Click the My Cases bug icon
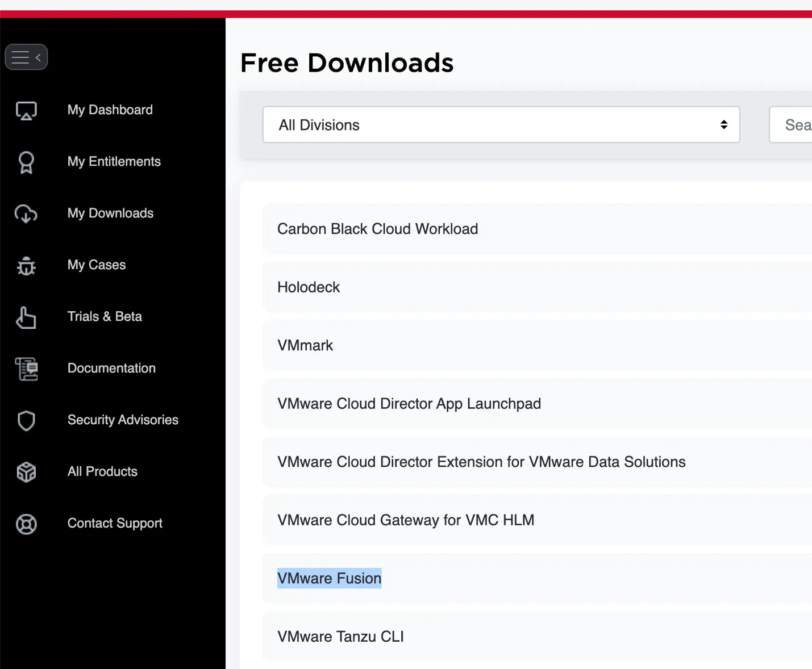 tap(26, 265)
